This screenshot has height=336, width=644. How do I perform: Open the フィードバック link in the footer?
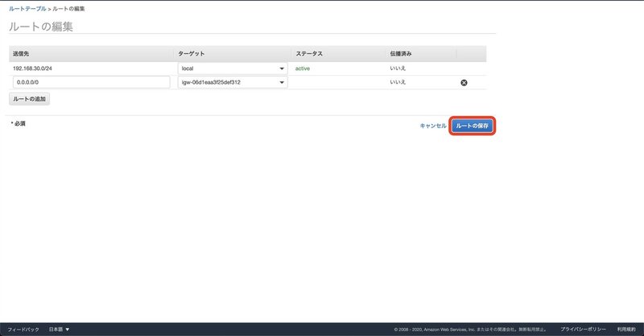[23, 330]
